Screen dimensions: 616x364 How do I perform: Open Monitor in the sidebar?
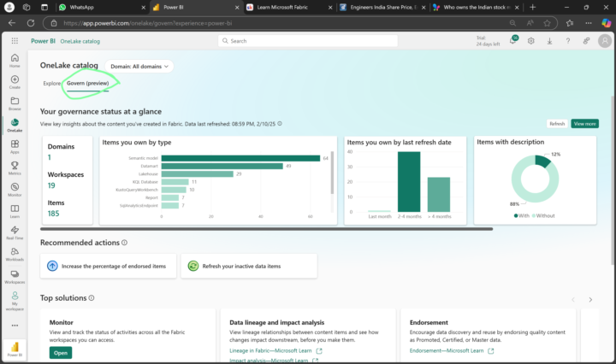click(15, 190)
